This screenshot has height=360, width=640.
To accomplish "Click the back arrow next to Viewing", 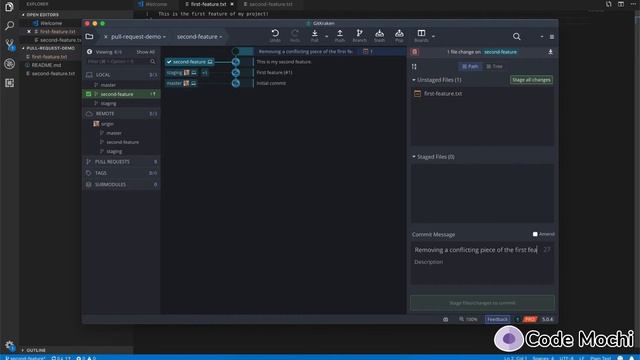I will pos(89,52).
